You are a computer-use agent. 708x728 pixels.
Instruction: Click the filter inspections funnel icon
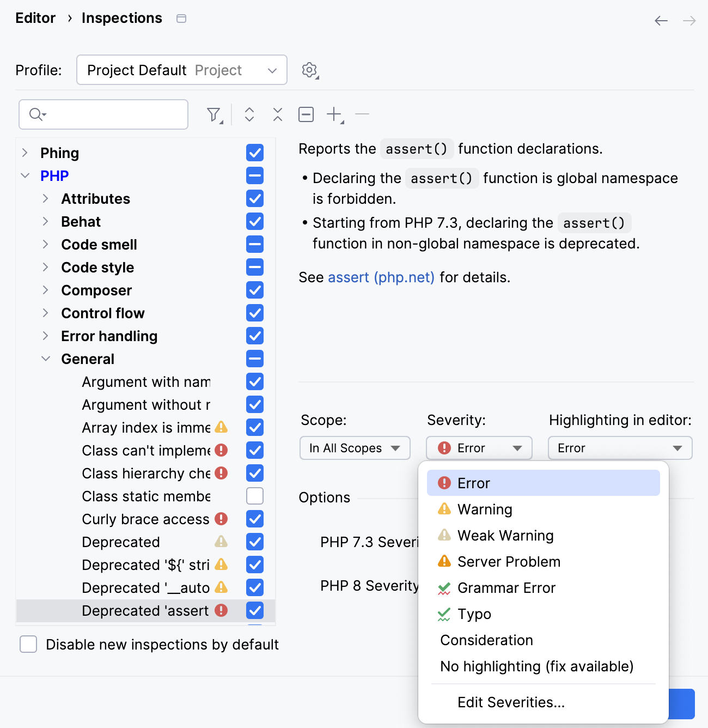tap(214, 114)
